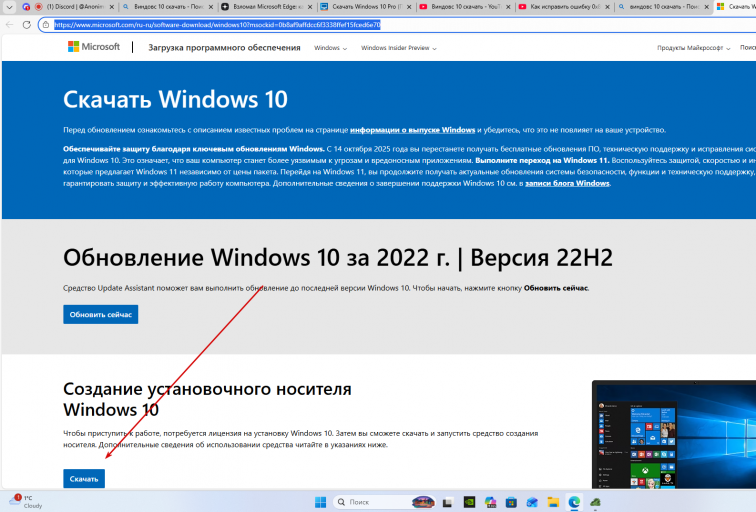Open File Explorer from the taskbar
This screenshot has height=512, width=756.
[x=553, y=502]
